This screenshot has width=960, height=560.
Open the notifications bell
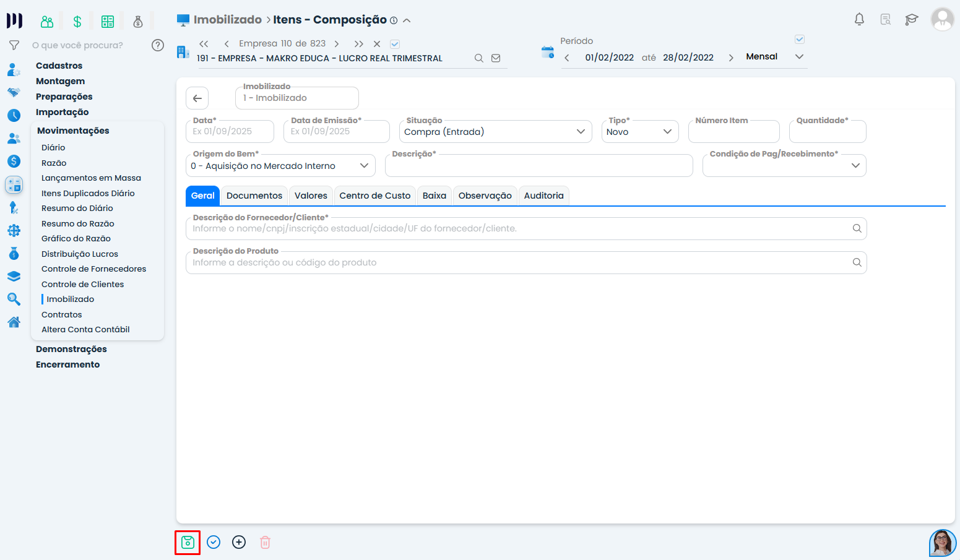(859, 19)
